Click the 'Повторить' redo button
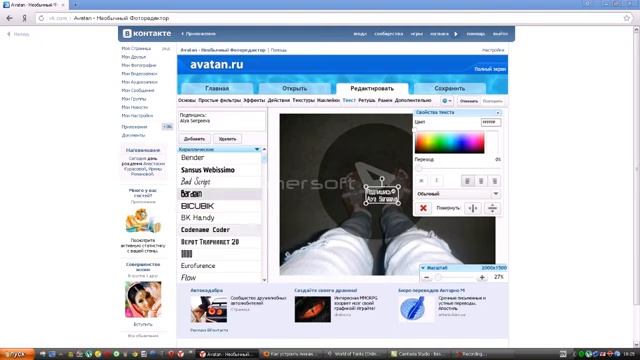Image resolution: width=640 pixels, height=360 pixels. click(x=492, y=101)
